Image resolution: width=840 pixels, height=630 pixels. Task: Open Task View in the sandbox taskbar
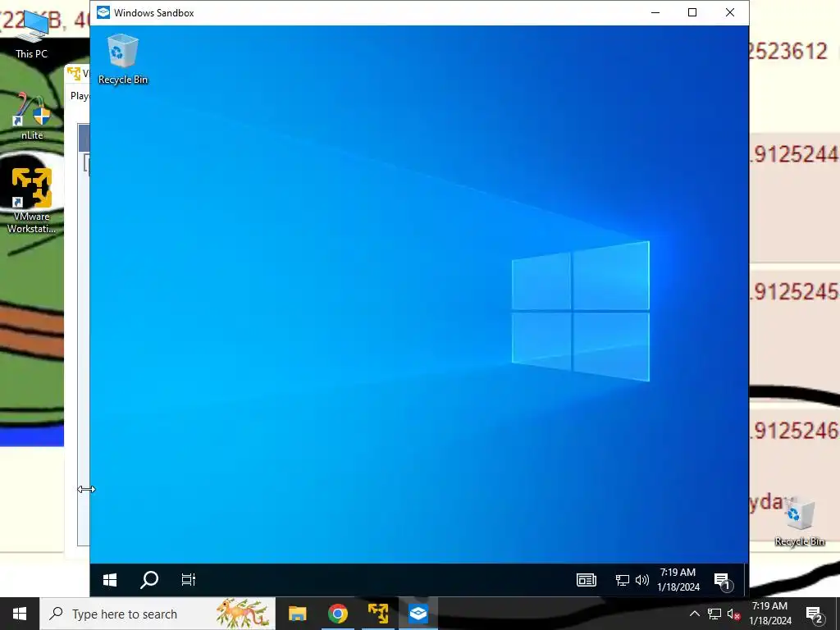tap(189, 580)
